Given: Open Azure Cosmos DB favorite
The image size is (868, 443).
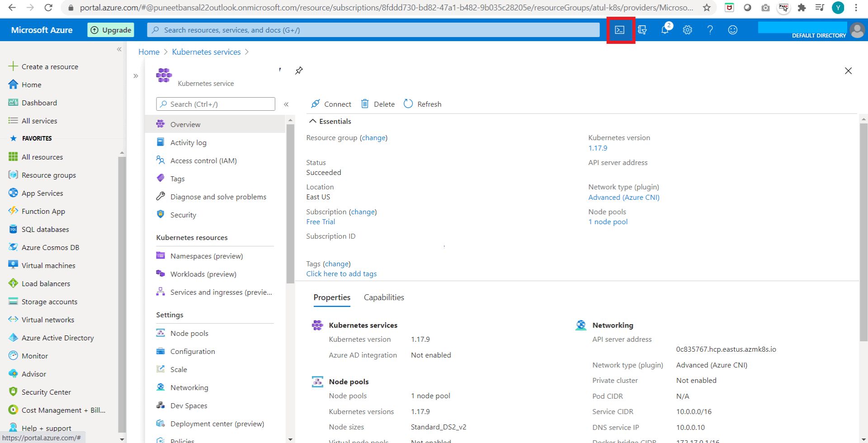Looking at the screenshot, I should click(x=44, y=247).
